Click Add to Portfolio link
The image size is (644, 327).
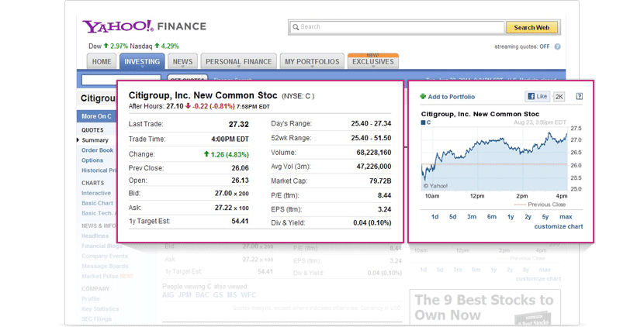[452, 97]
